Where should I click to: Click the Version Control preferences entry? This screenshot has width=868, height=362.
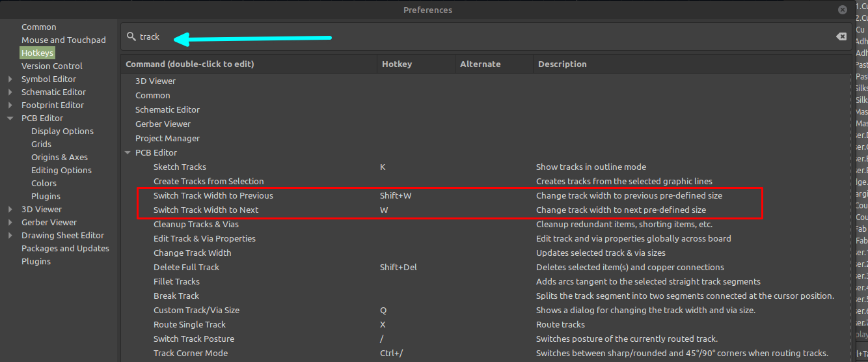click(51, 66)
